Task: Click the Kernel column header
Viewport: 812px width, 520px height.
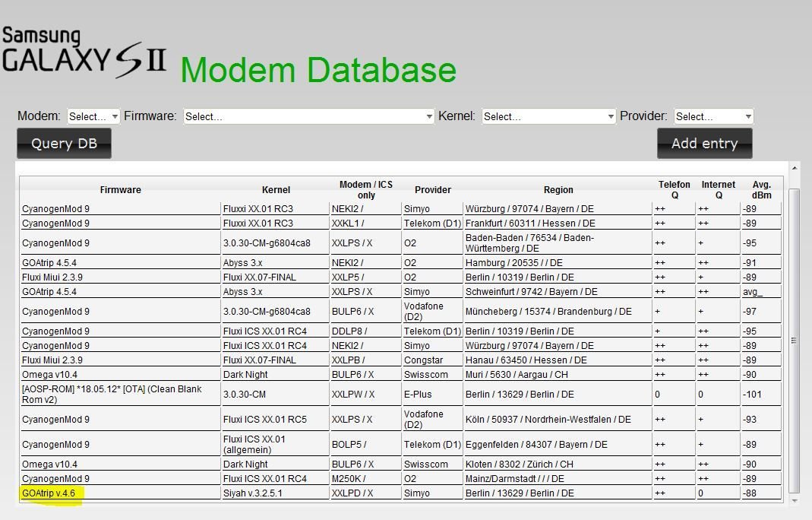Action: coord(276,190)
